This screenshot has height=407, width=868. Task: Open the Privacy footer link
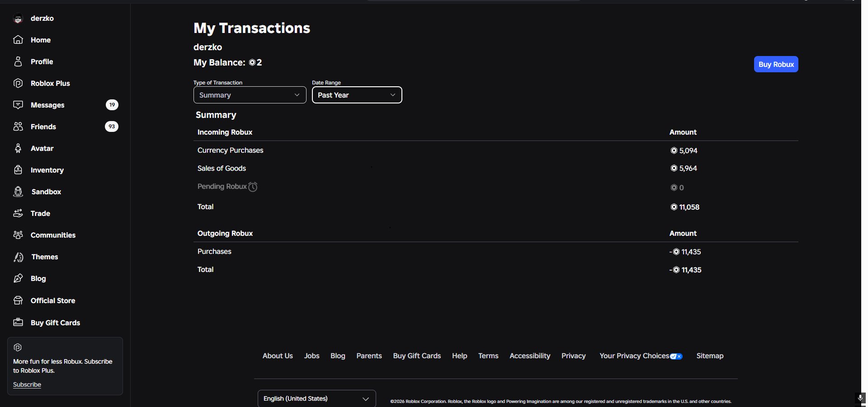click(x=573, y=356)
